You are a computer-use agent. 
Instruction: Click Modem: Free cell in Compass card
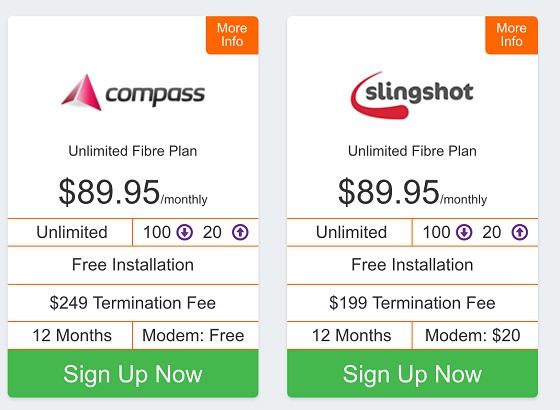click(195, 335)
